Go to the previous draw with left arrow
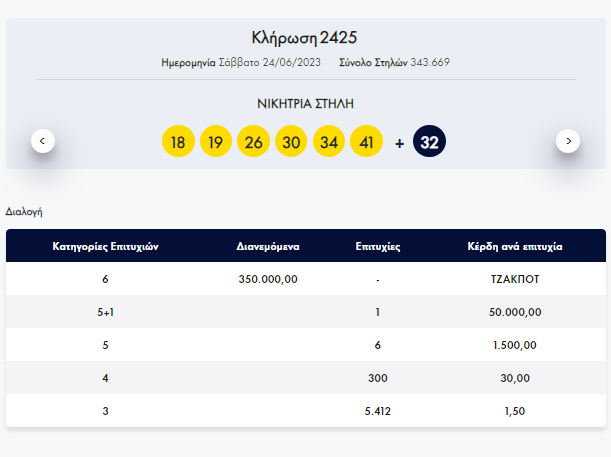611x457 pixels. tap(43, 141)
